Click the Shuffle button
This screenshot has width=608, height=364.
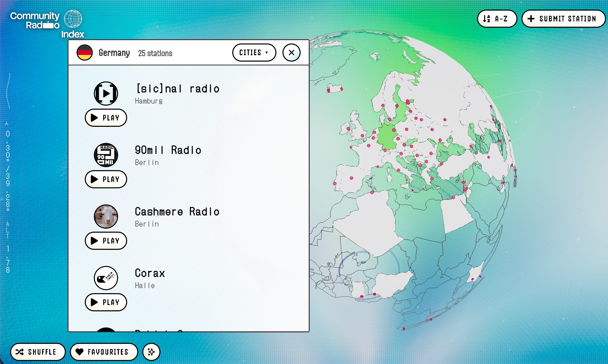point(38,352)
